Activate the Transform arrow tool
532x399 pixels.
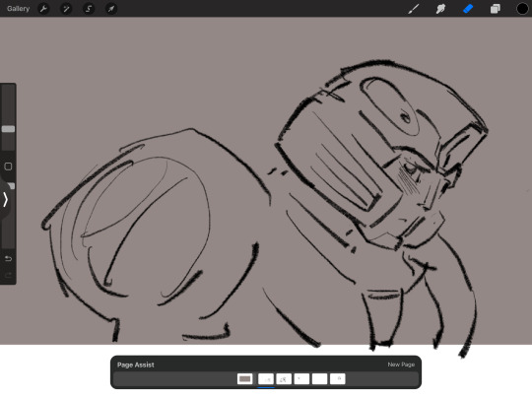111,9
